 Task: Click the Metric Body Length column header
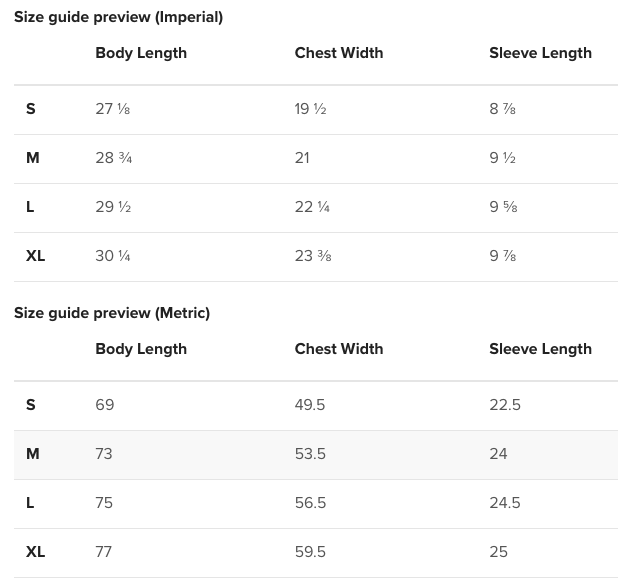[x=141, y=349]
